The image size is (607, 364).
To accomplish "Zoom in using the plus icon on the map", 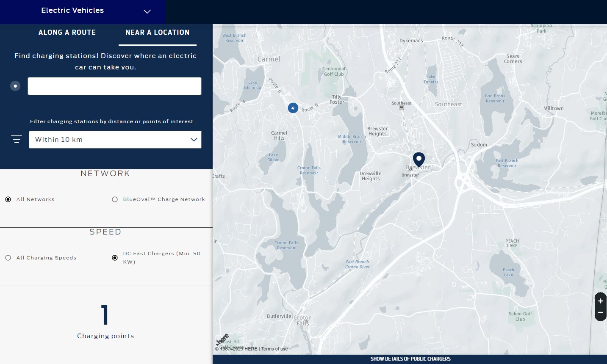I will tap(600, 301).
